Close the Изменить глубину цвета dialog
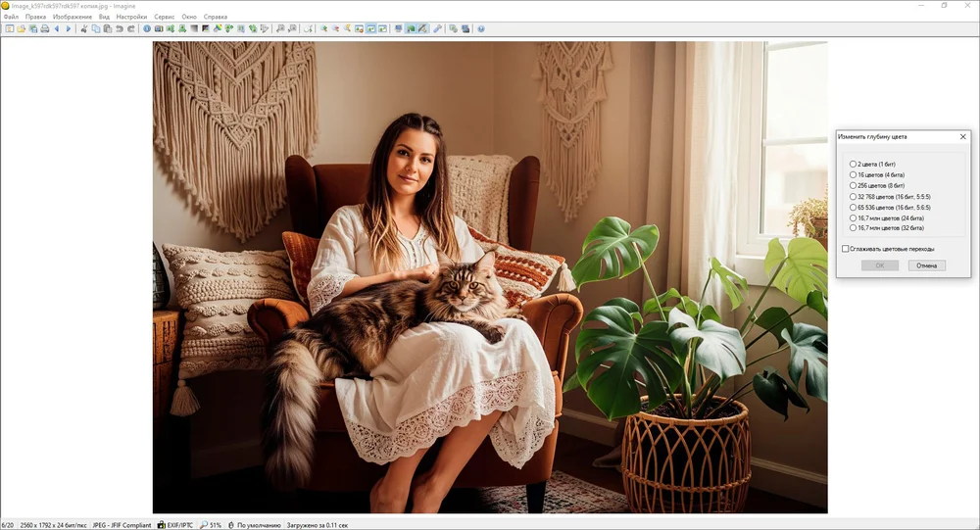The height and width of the screenshot is (530, 980). click(962, 137)
